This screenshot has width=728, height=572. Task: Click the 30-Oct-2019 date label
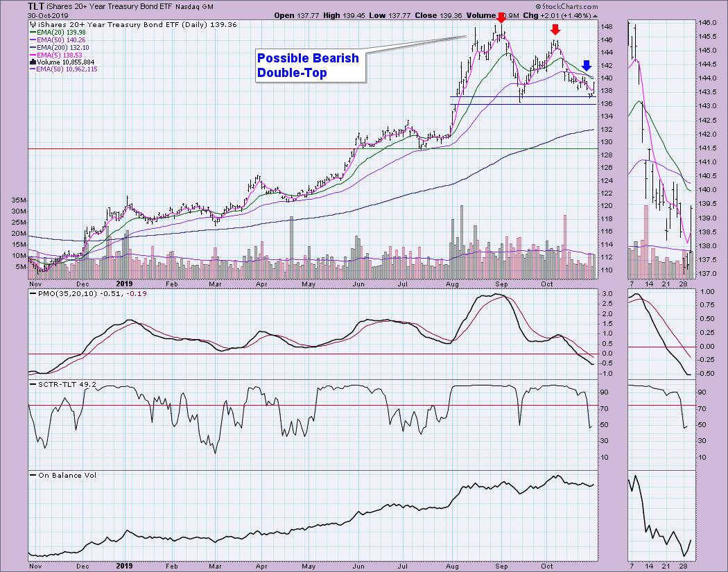click(x=48, y=16)
